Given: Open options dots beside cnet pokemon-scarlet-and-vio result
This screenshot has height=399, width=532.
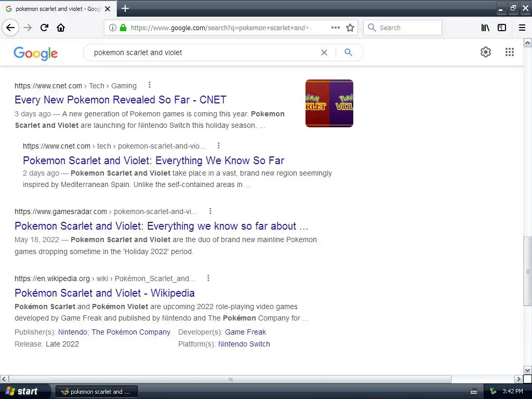Looking at the screenshot, I should click(x=219, y=145).
